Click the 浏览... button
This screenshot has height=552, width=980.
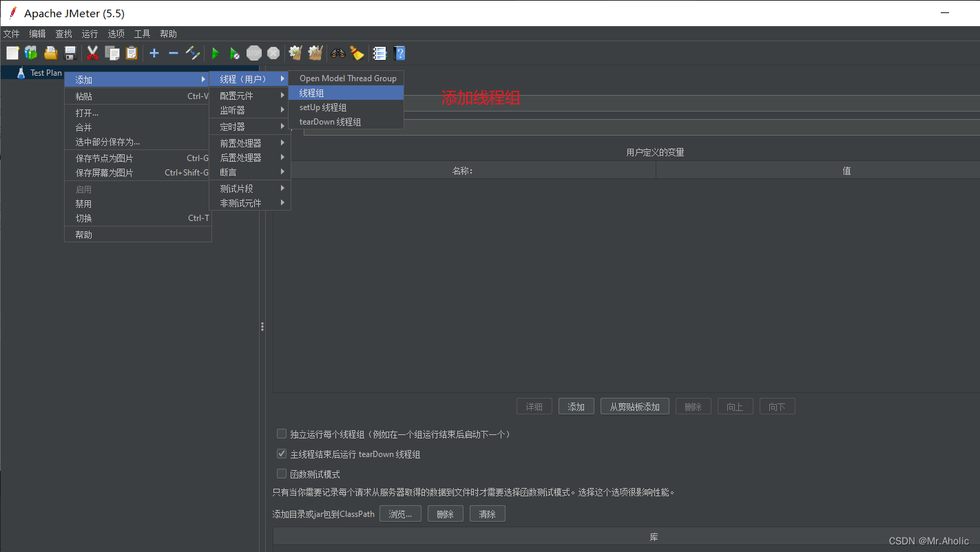[x=400, y=514]
